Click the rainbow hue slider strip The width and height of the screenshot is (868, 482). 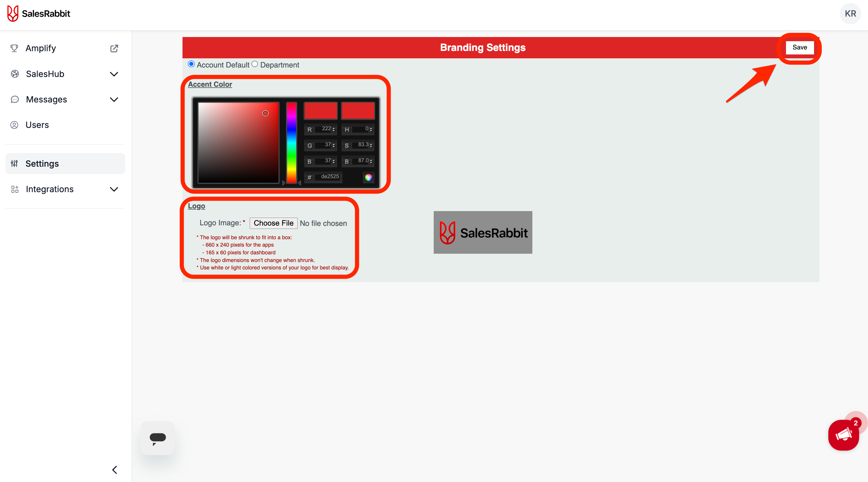[291, 143]
